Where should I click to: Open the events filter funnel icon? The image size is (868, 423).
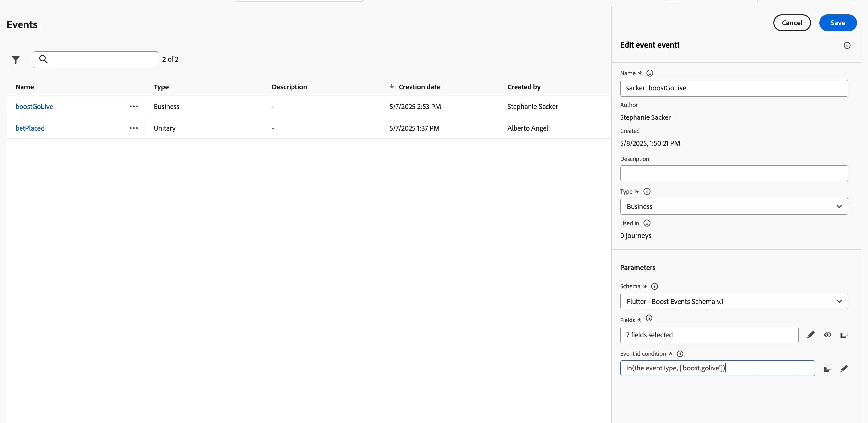(x=16, y=60)
